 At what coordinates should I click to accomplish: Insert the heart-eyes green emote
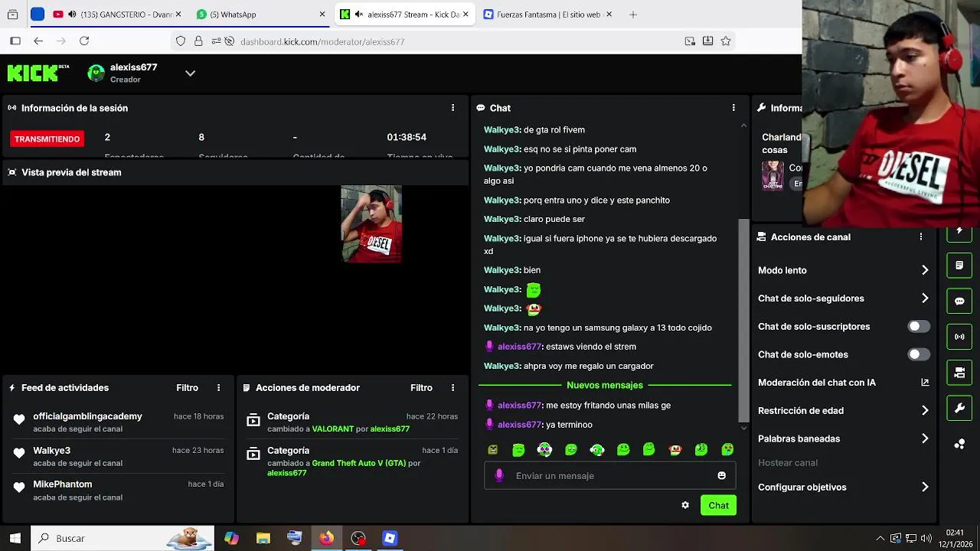pyautogui.click(x=727, y=450)
